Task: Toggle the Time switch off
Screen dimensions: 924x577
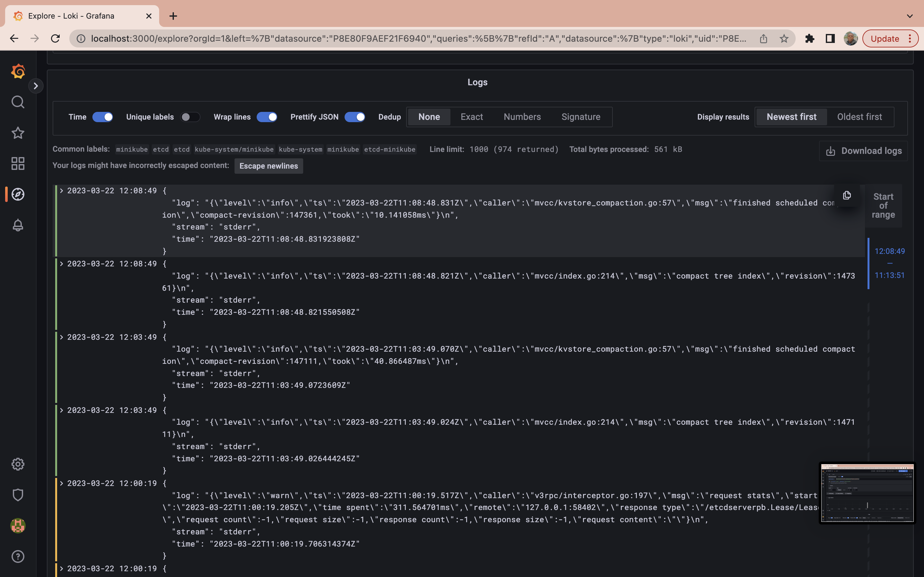Action: tap(103, 117)
